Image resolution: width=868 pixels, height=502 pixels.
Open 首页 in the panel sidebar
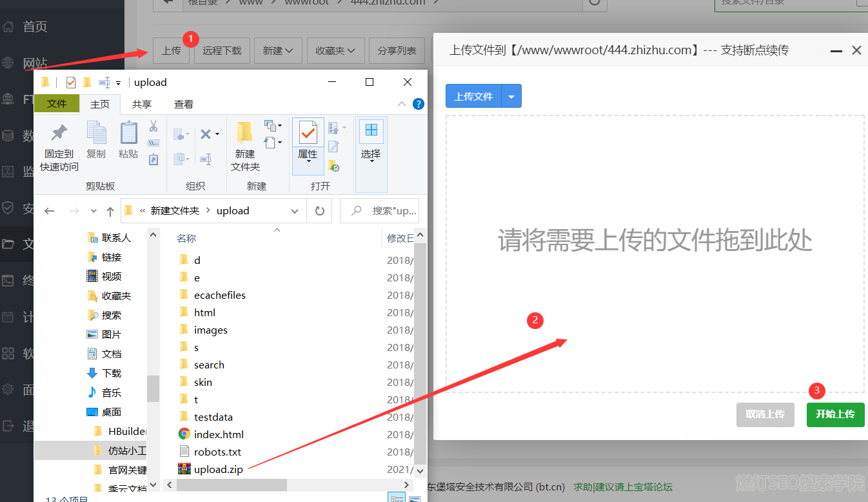click(x=35, y=26)
